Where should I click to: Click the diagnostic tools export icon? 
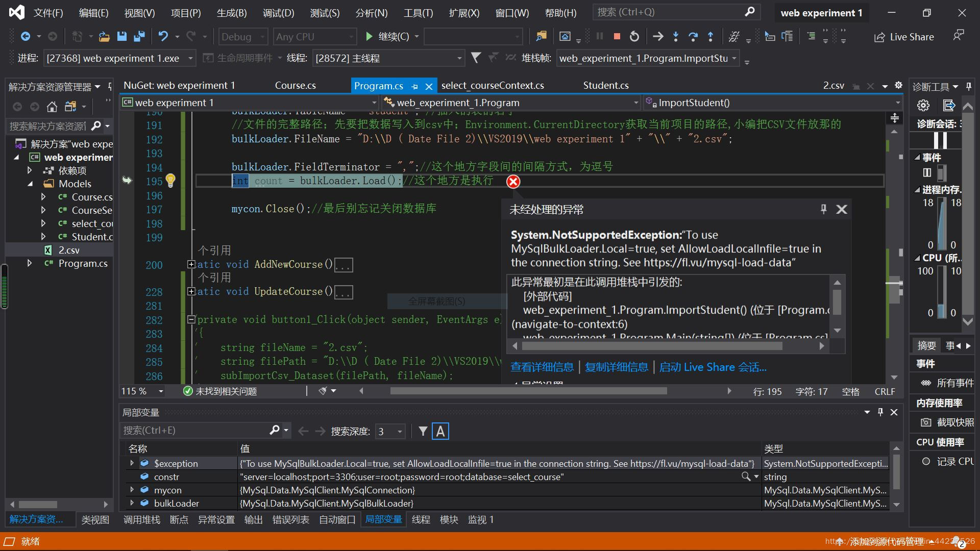coord(948,106)
